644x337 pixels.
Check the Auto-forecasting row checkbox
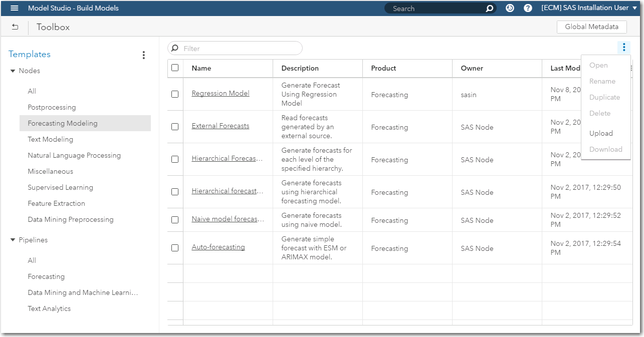(x=175, y=247)
